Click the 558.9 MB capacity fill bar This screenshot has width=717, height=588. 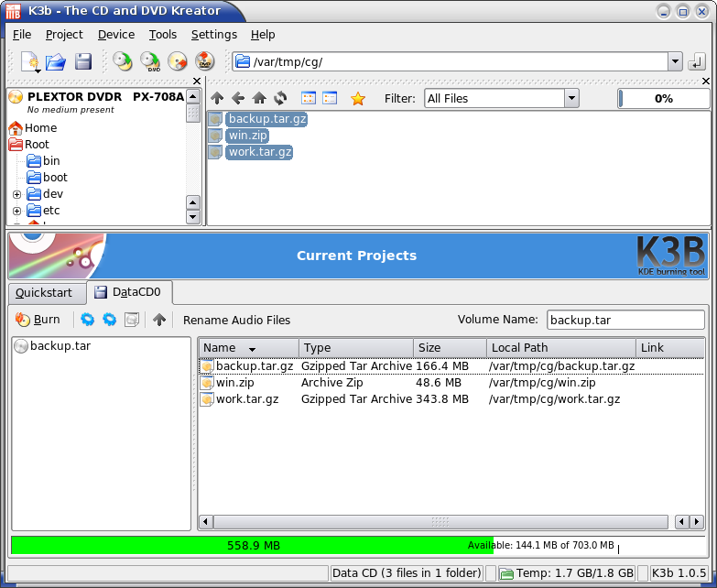point(253,546)
